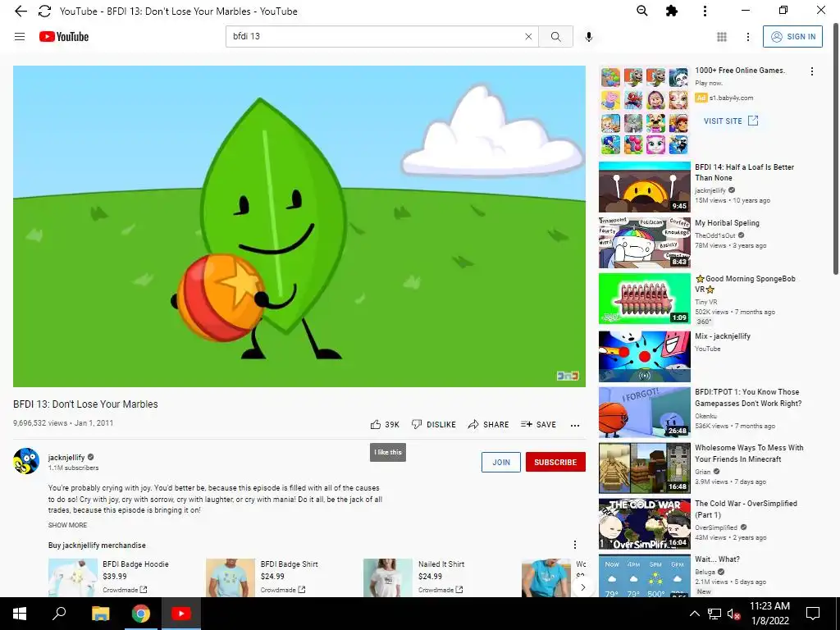This screenshot has width=840, height=630.
Task: Open Windows taskbar search
Action: 59,614
